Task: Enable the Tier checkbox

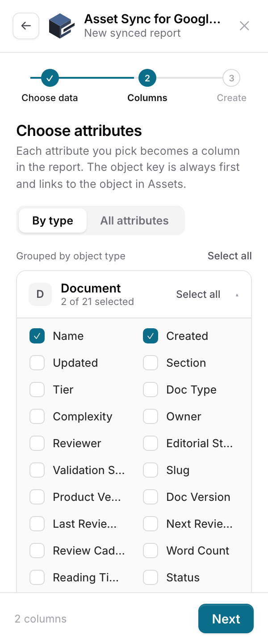Action: tap(37, 390)
